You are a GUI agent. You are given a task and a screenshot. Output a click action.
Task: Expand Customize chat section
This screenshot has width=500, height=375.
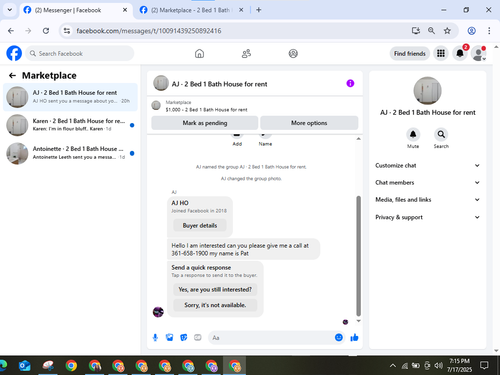(427, 165)
